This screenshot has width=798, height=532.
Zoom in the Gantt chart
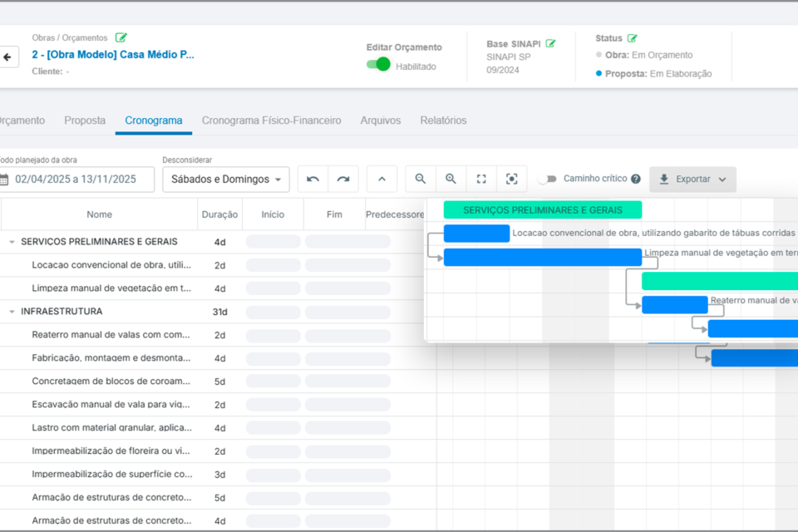pos(451,180)
